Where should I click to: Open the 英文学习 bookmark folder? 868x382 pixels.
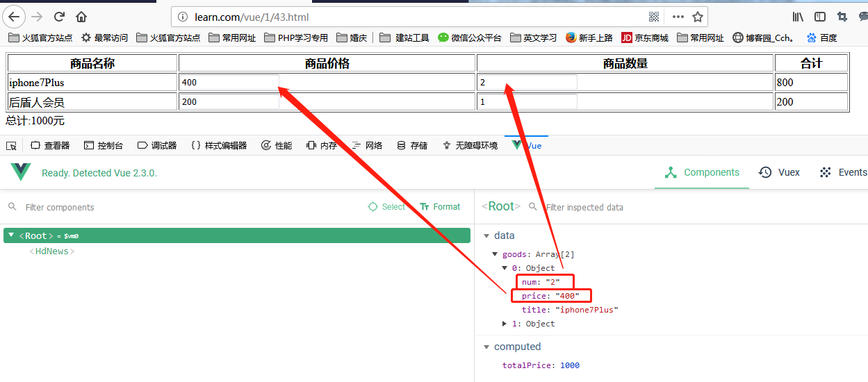[533, 38]
